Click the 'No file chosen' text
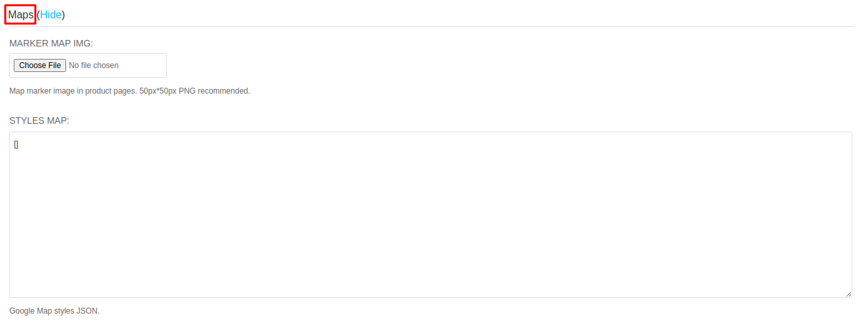The width and height of the screenshot is (868, 326). click(94, 65)
